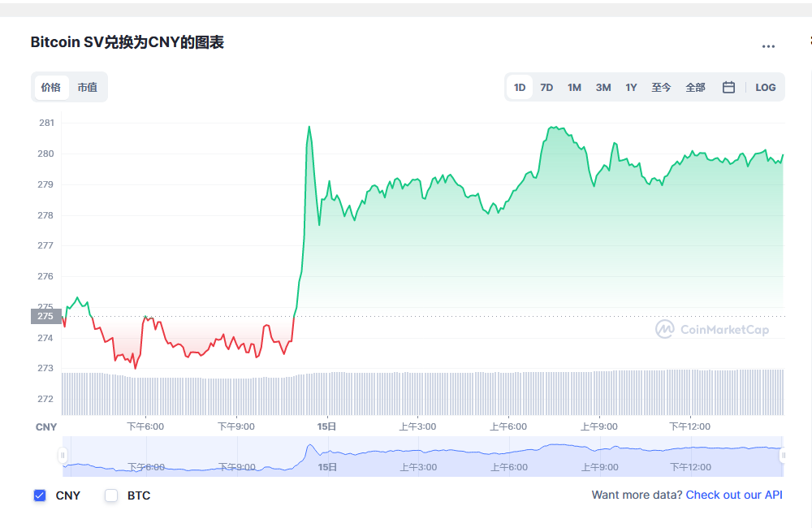The image size is (812, 528).
Task: Click the 上午9:00 main axis label
Action: point(599,426)
